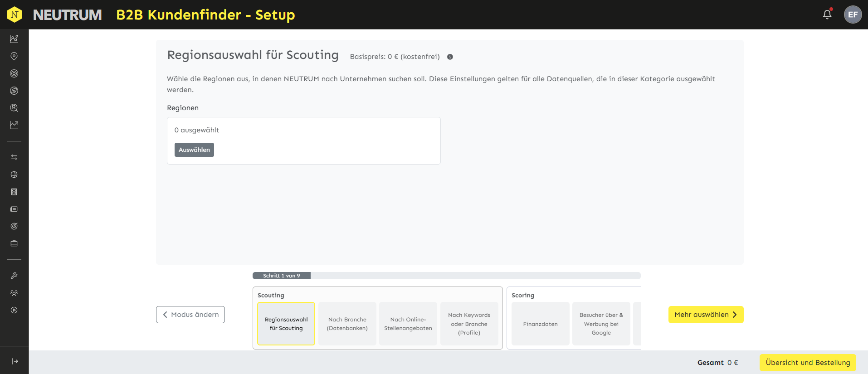The width and height of the screenshot is (868, 374).
Task: Click the person search sidebar icon
Action: (14, 108)
